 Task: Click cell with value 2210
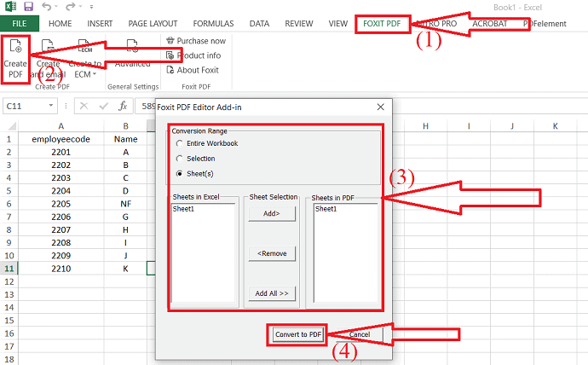61,269
